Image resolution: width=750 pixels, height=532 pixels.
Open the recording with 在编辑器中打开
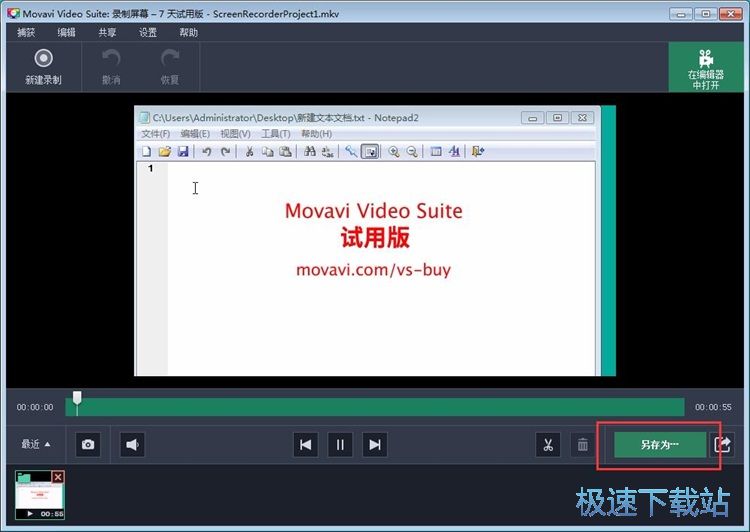click(x=706, y=67)
